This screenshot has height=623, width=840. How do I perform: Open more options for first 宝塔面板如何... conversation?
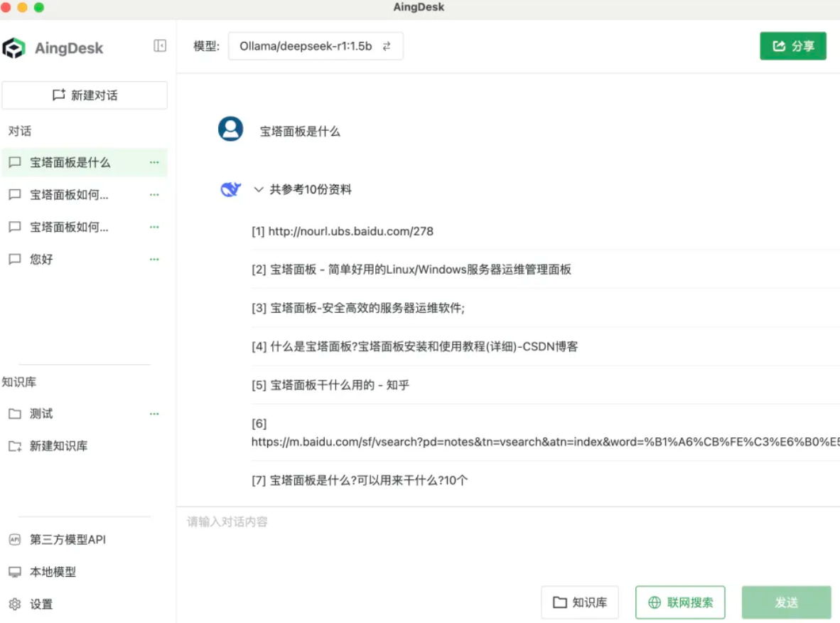154,195
